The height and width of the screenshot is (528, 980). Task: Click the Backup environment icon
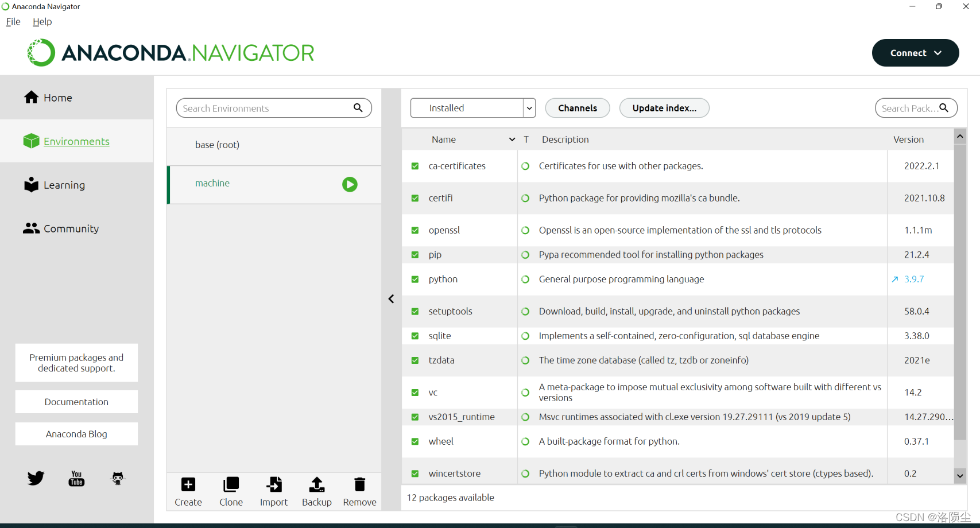(x=317, y=484)
